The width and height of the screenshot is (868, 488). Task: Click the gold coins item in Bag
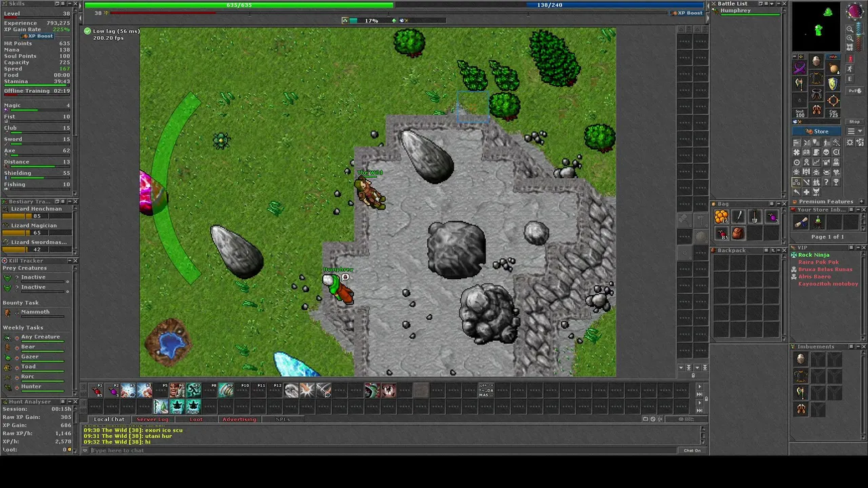(x=722, y=217)
